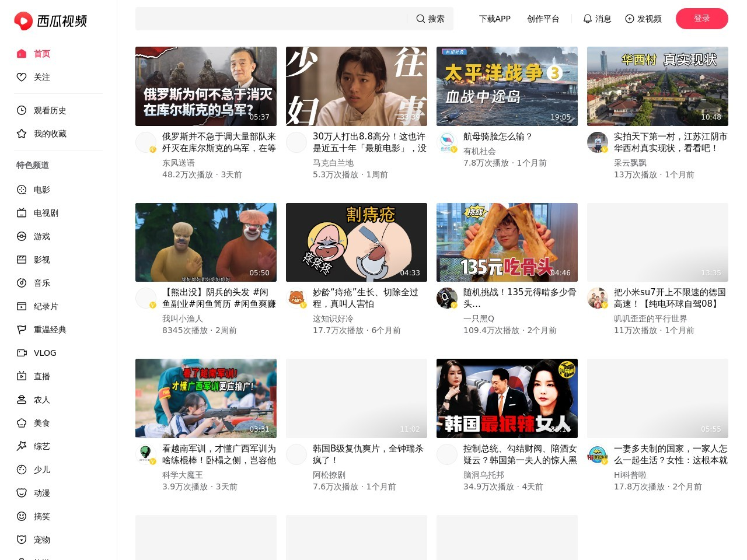Open title 妙龄"痔疮"生长、切除全过程

click(x=365, y=298)
